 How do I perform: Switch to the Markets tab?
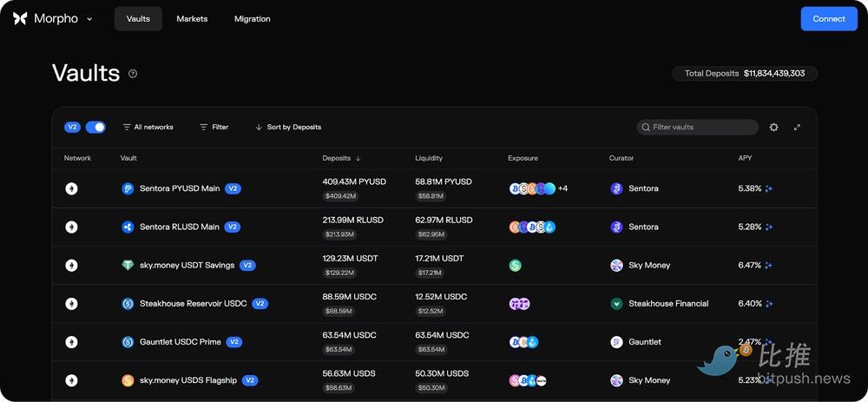coord(192,19)
